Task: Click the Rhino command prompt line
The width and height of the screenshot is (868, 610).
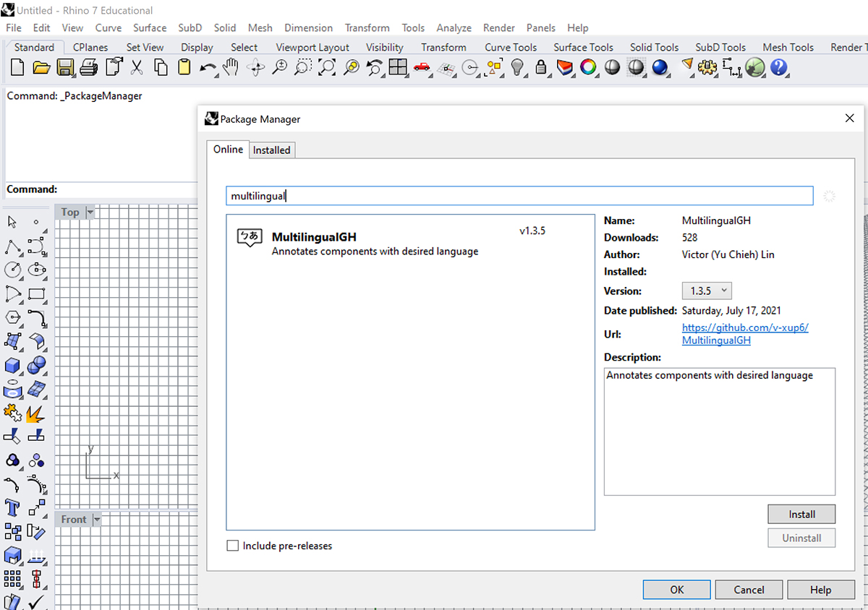Action: (101, 189)
